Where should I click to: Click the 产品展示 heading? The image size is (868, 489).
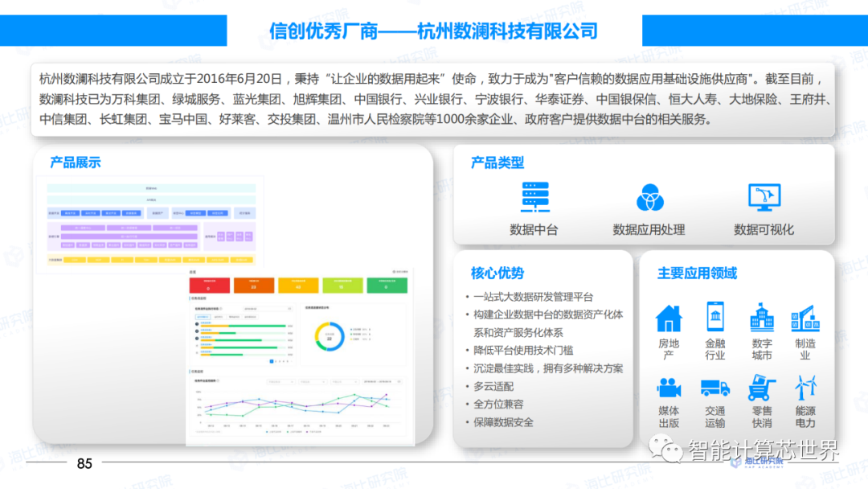pyautogui.click(x=76, y=162)
